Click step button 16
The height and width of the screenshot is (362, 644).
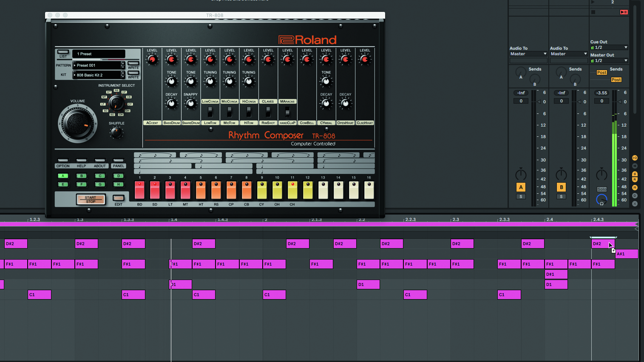[369, 190]
